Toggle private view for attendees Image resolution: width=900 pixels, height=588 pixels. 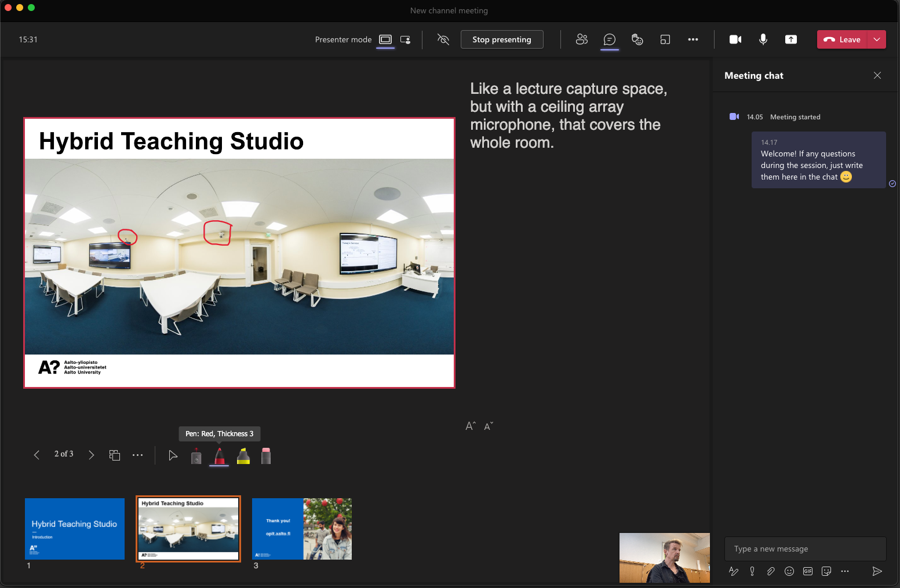tap(443, 39)
